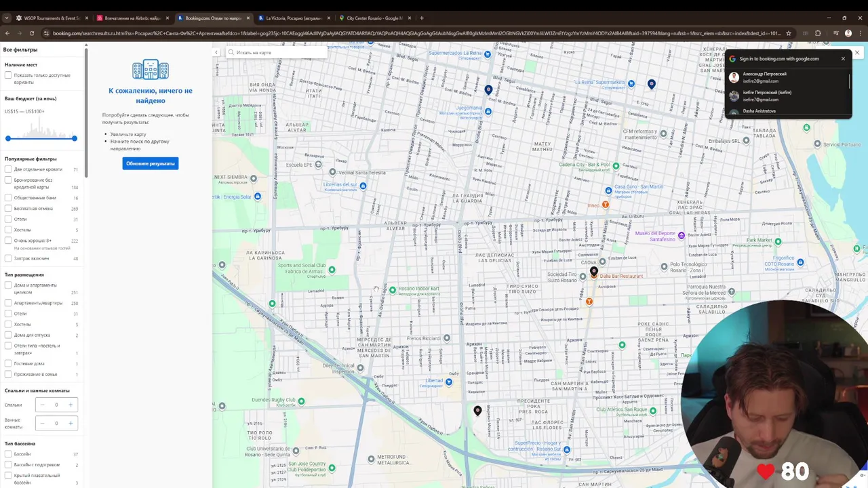Switch to the 'WSOP Tournaments' browser tab

pos(52,18)
